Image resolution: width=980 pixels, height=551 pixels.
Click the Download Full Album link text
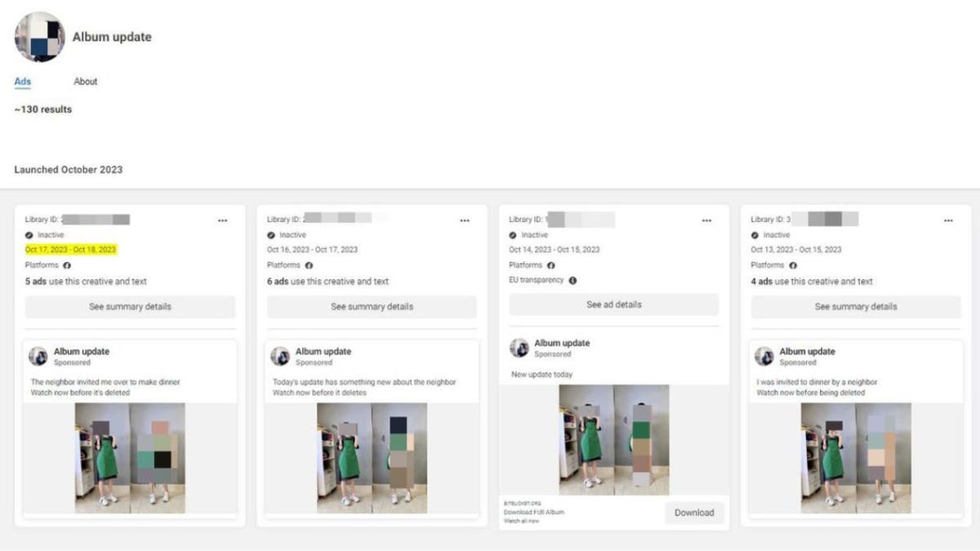(x=533, y=513)
